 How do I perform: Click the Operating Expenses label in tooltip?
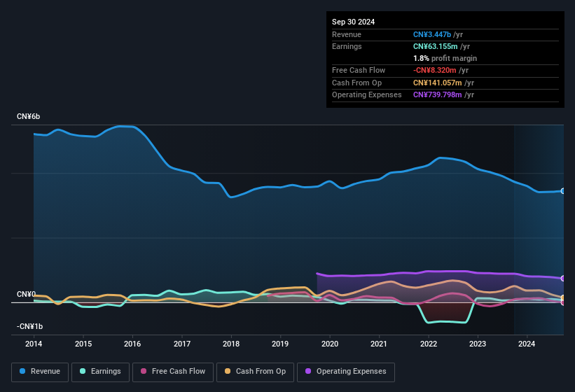pos(367,95)
